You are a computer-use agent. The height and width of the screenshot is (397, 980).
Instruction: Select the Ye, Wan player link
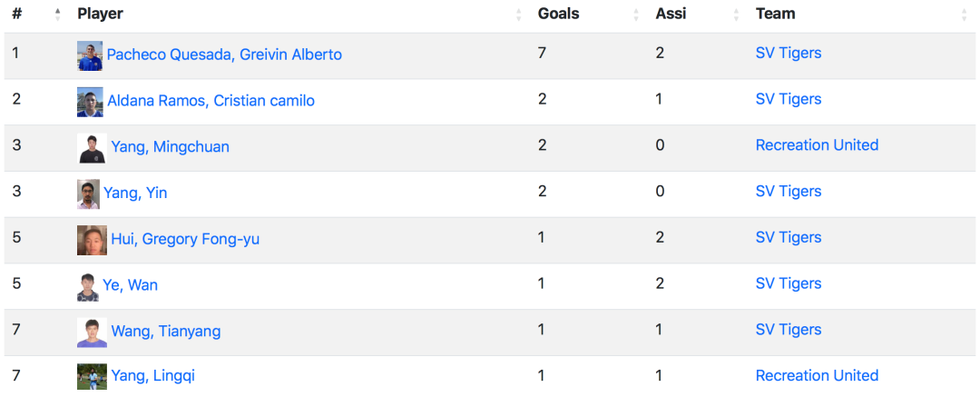(x=130, y=285)
